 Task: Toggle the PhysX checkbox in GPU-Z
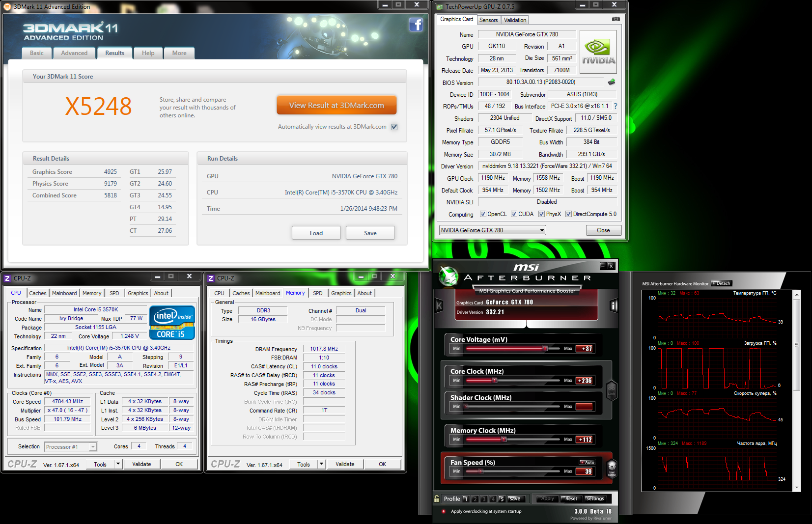click(541, 214)
